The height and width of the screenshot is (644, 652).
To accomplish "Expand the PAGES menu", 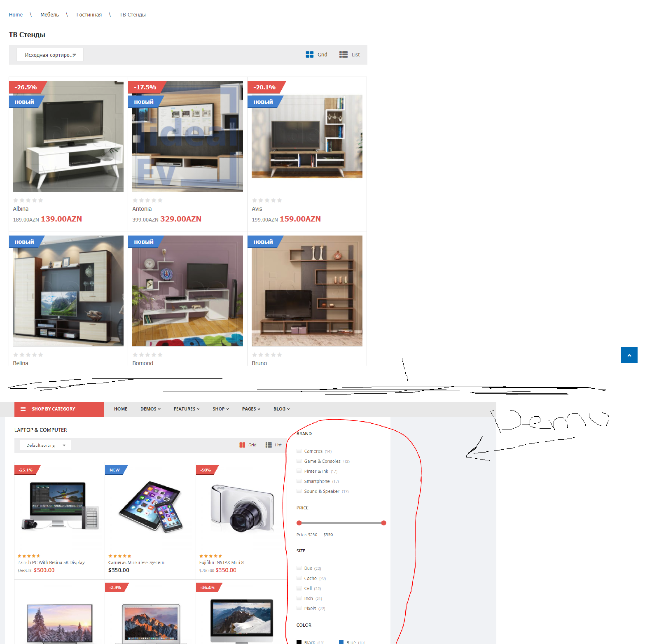I will click(x=251, y=409).
